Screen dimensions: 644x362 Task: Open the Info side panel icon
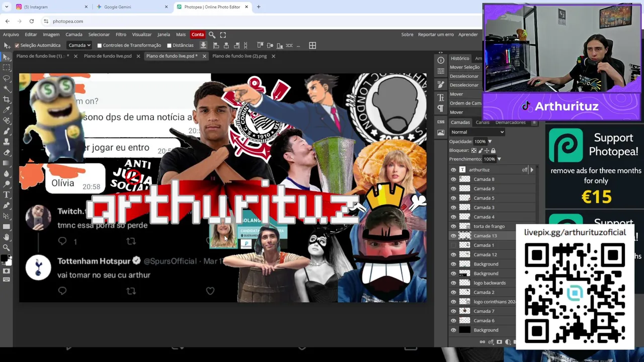[441, 60]
